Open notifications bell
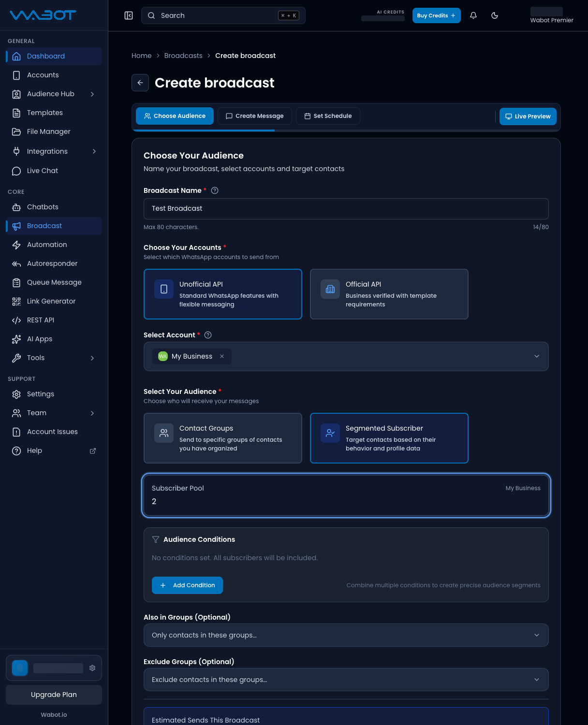This screenshot has height=725, width=588. pyautogui.click(x=473, y=15)
